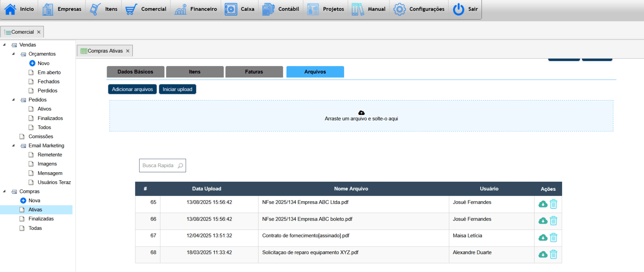Click trash icon for file row 68
644x272 pixels.
(553, 255)
